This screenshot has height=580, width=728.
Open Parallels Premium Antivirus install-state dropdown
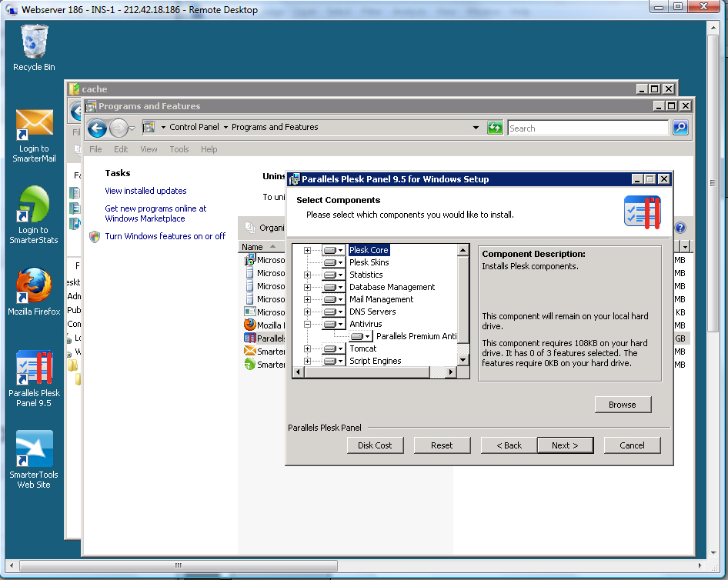pos(360,336)
